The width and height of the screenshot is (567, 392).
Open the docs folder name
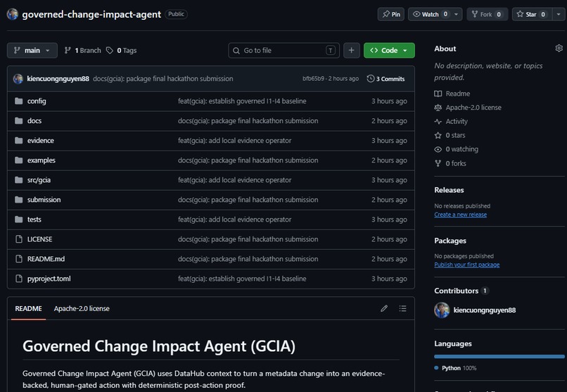coord(34,120)
